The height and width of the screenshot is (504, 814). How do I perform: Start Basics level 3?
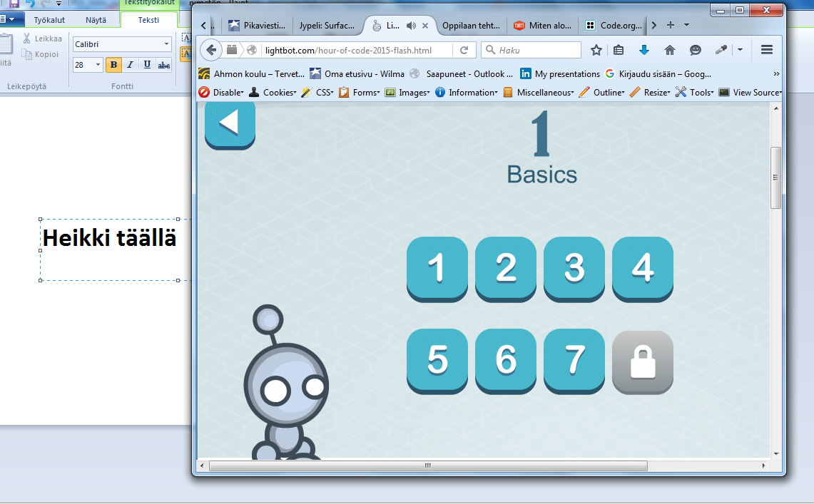point(574,267)
